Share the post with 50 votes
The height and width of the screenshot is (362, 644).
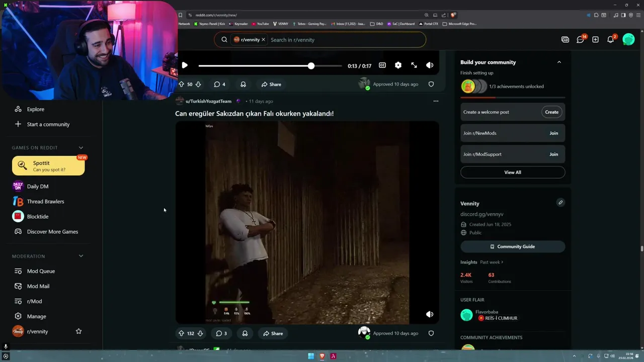pos(271,84)
